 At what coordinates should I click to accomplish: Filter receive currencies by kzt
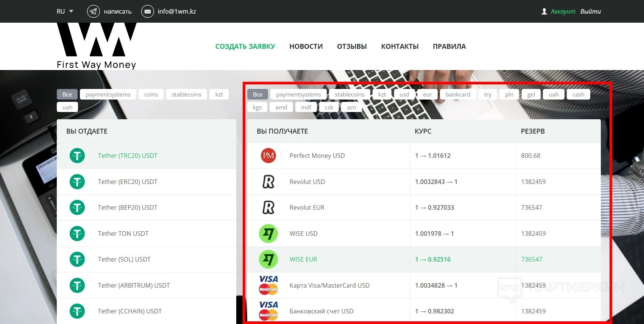click(x=382, y=94)
